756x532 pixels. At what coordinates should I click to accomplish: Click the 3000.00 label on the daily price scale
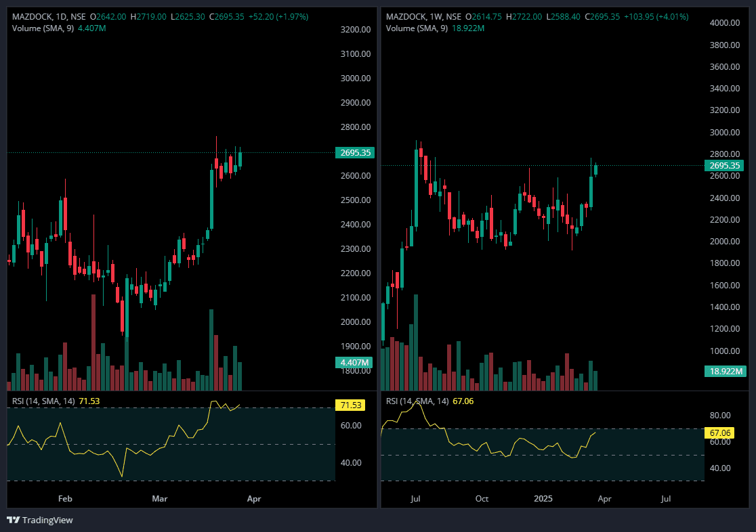click(x=356, y=79)
